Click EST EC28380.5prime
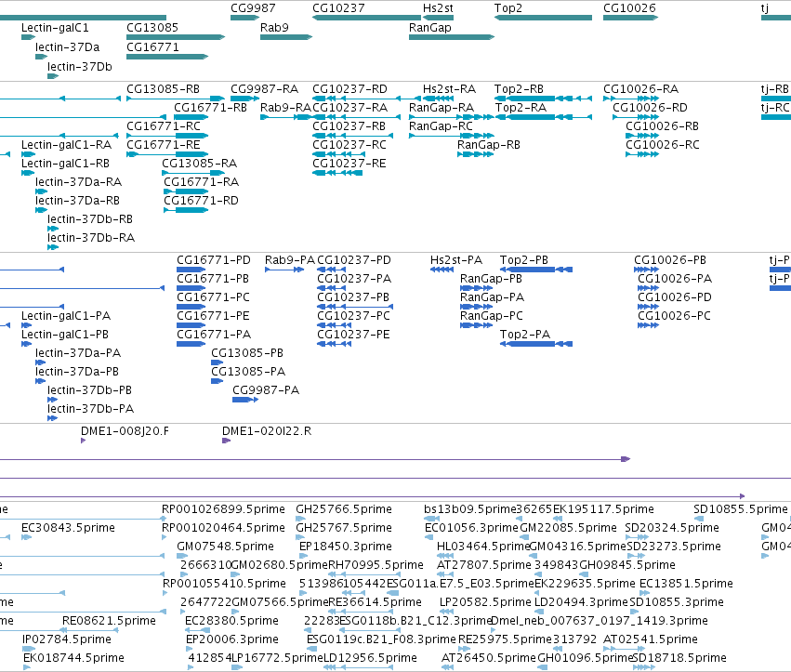791x672 pixels. [231, 621]
